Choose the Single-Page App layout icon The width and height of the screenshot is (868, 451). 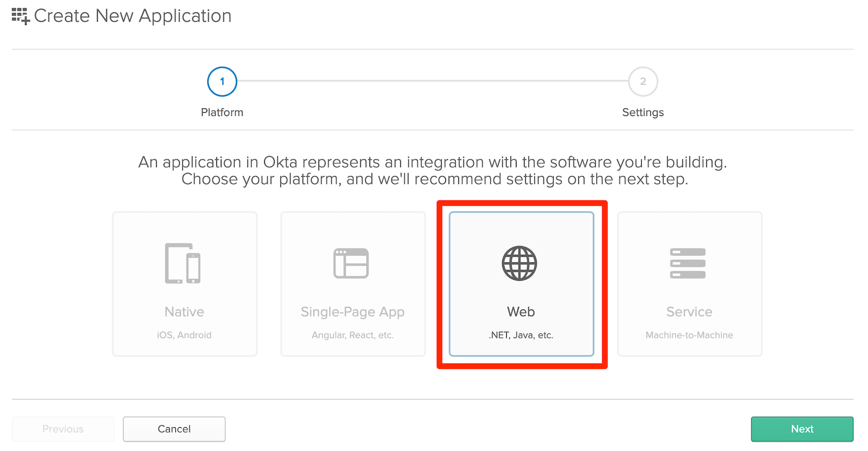pyautogui.click(x=351, y=263)
